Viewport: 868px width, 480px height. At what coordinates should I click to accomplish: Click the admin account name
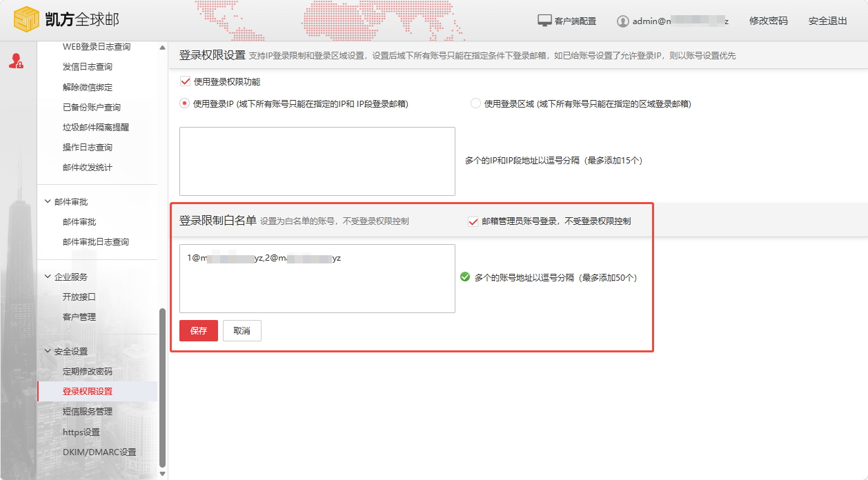[x=681, y=21]
